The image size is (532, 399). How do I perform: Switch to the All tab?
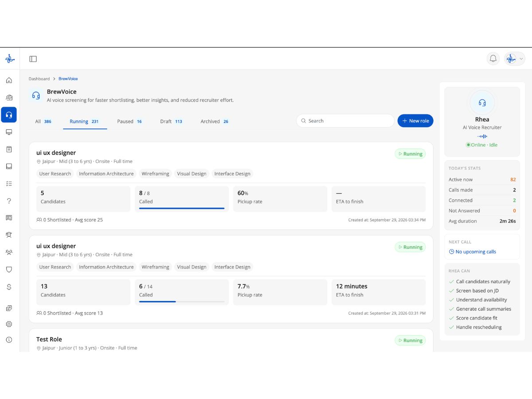pos(43,121)
